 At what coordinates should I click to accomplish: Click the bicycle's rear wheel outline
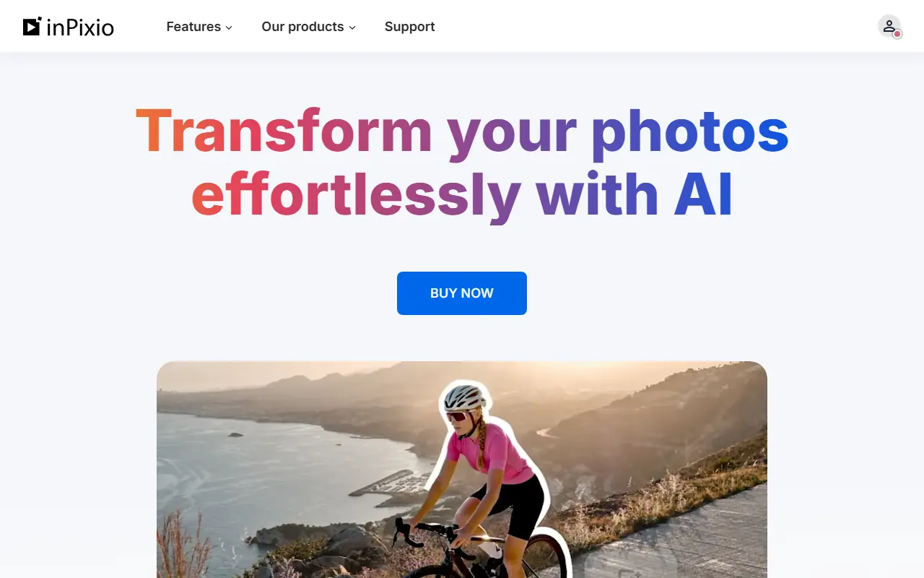(545, 556)
